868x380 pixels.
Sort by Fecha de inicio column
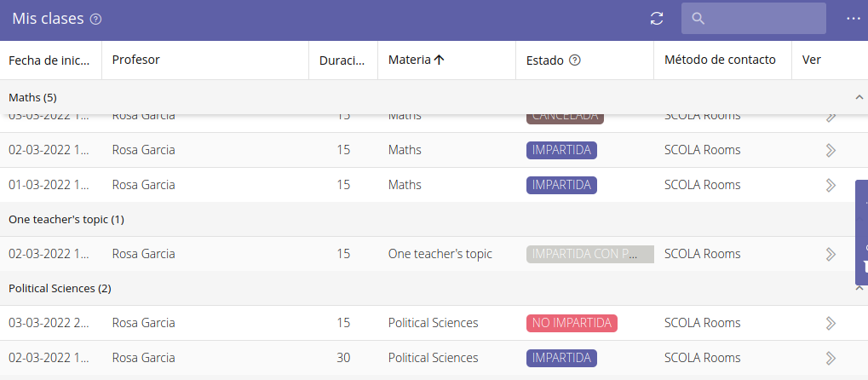pos(49,60)
